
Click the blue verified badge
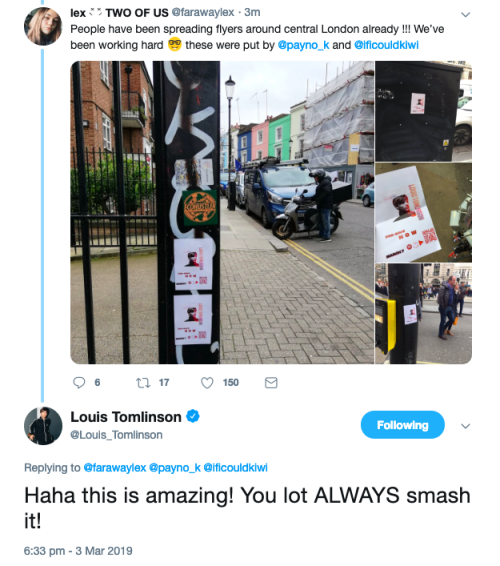tap(193, 416)
